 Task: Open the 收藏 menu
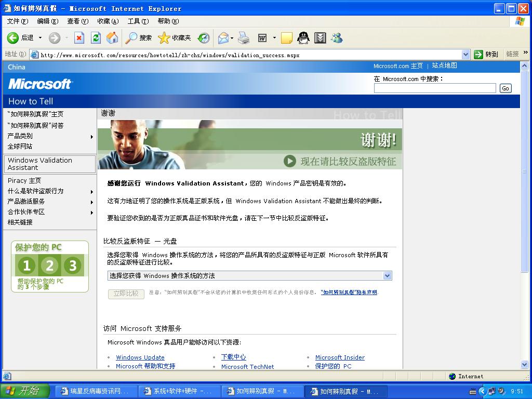pos(108,21)
